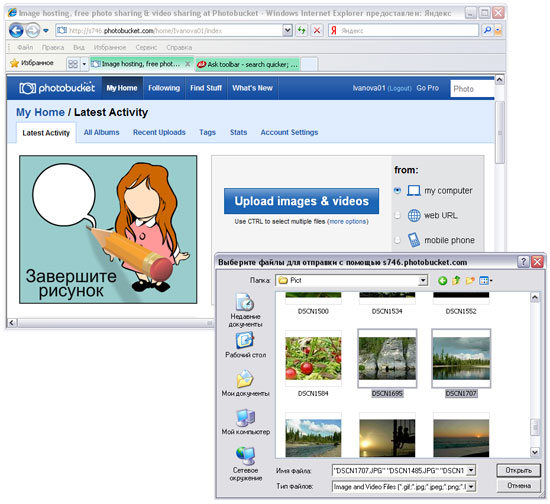The image size is (550, 504).
Task: Open recent pages dropdown next to Forward
Action: pyautogui.click(x=46, y=31)
